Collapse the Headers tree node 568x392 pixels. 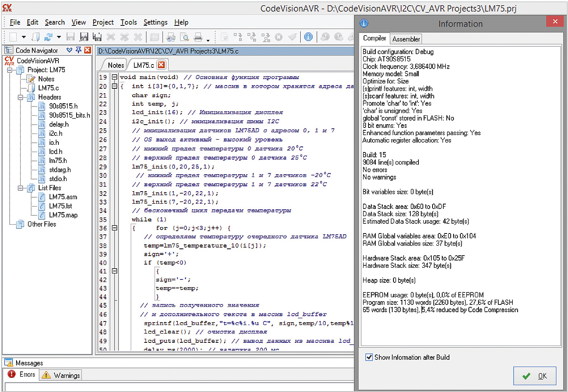20,97
